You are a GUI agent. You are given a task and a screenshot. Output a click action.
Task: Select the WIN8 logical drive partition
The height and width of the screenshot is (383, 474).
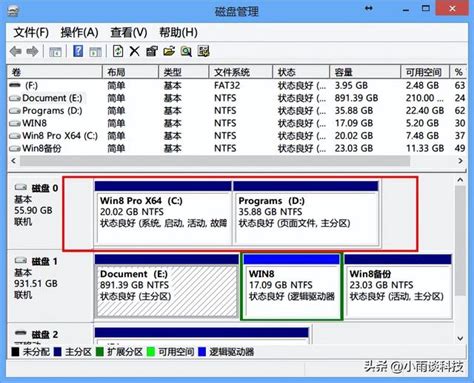pos(292,286)
